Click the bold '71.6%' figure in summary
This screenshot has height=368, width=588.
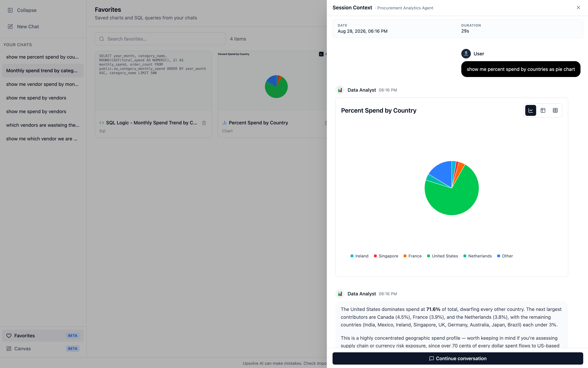click(433, 309)
